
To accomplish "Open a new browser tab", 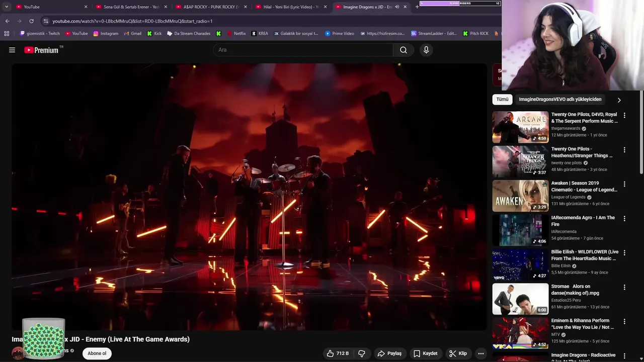I will click(417, 7).
